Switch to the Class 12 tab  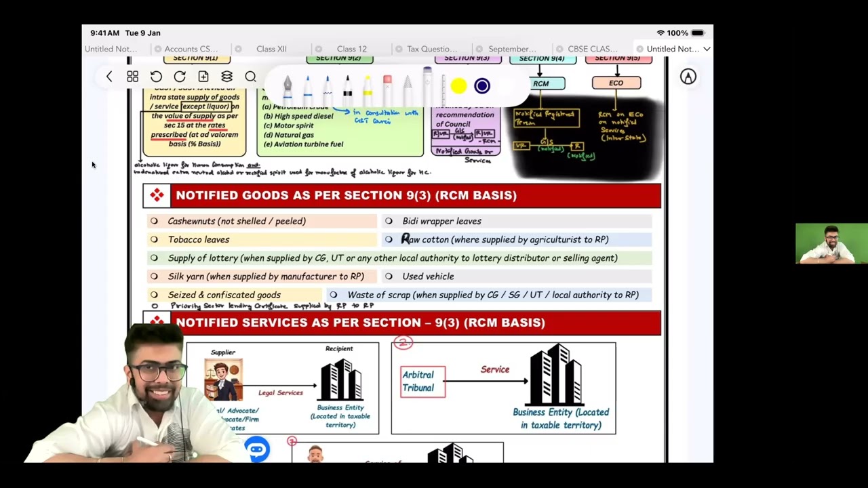pyautogui.click(x=351, y=49)
